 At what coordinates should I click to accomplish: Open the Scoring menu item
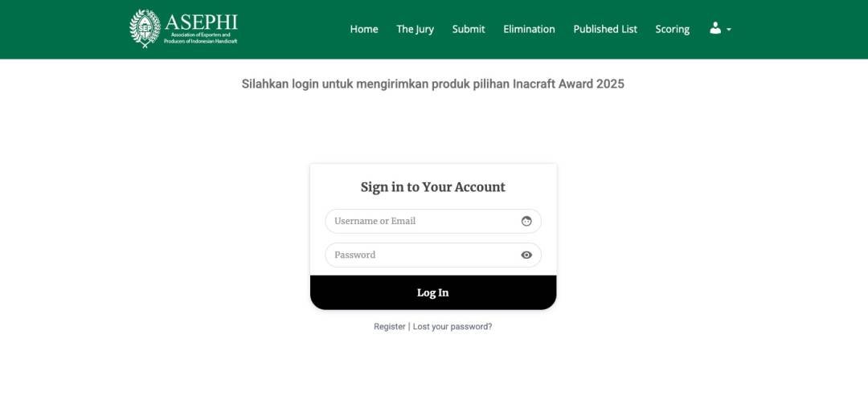673,29
